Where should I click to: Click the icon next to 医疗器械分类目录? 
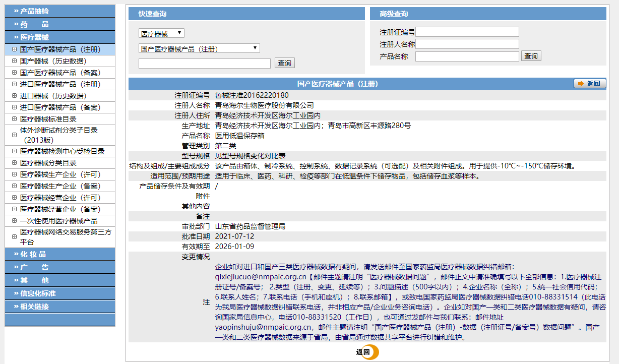[14, 163]
